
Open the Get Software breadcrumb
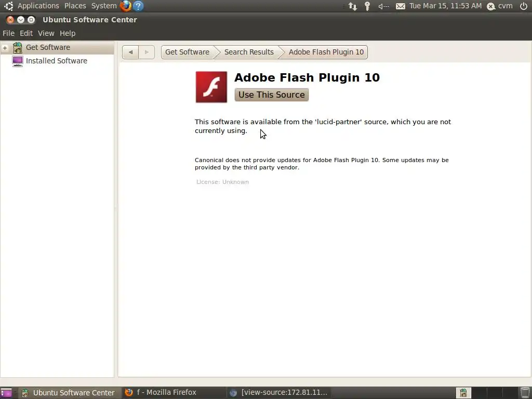point(187,52)
